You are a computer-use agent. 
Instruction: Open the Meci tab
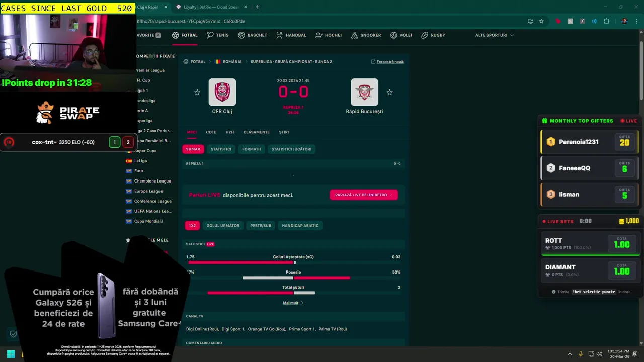[192, 132]
